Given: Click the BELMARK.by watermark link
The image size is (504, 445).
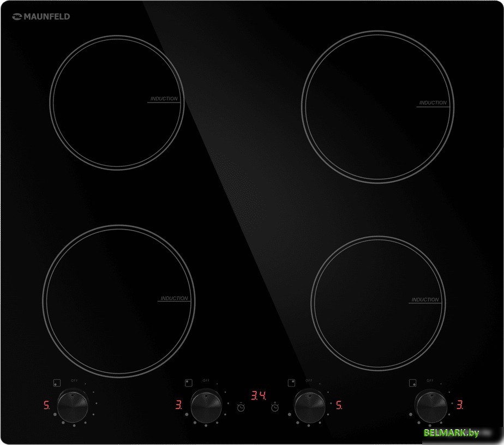Looking at the screenshot, I should tap(451, 433).
